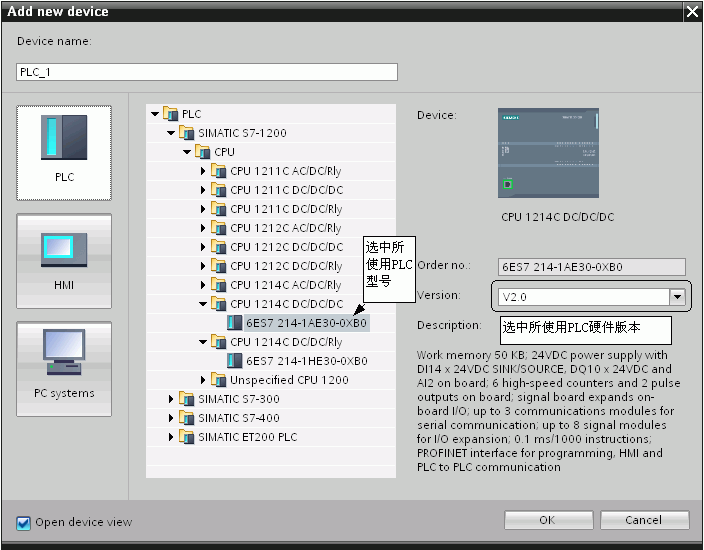This screenshot has height=550, width=704.
Task: Click the CPU 1211C DC/DC/DC folder icon
Action: click(x=219, y=190)
